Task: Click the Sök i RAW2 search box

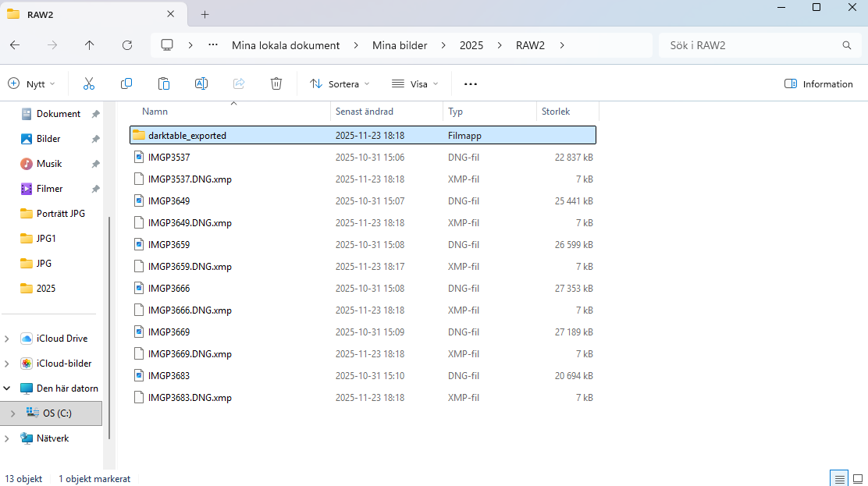Action: point(749,45)
